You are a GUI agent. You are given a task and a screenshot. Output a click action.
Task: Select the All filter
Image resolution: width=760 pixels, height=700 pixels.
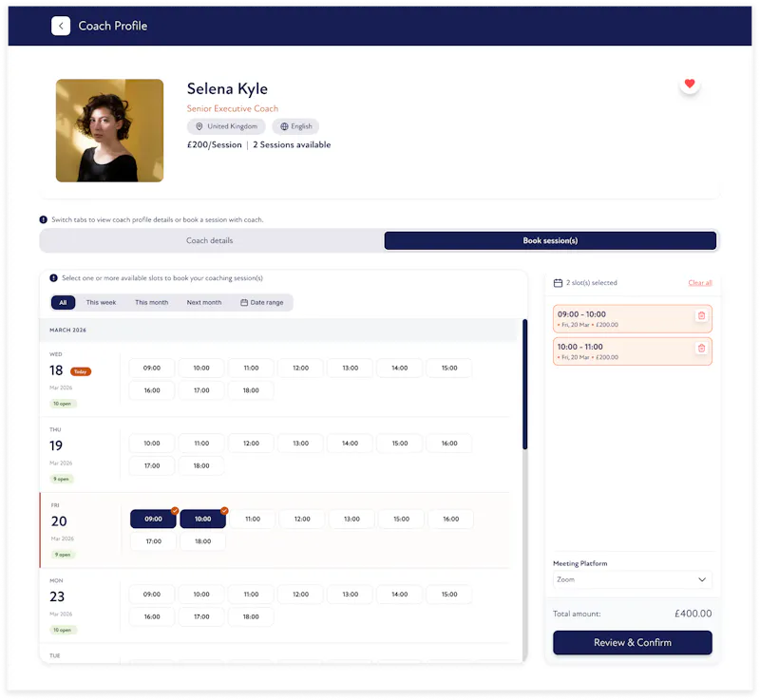(x=63, y=302)
